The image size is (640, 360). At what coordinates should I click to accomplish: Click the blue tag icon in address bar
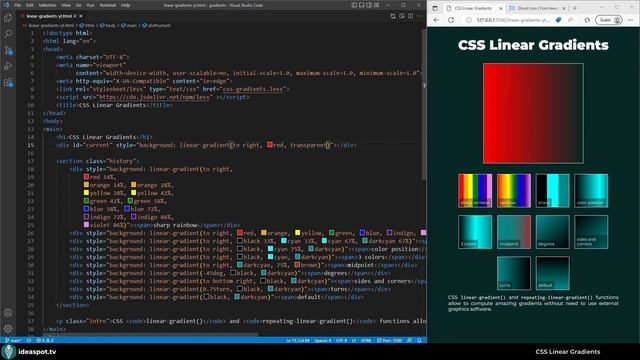pyautogui.click(x=558, y=20)
